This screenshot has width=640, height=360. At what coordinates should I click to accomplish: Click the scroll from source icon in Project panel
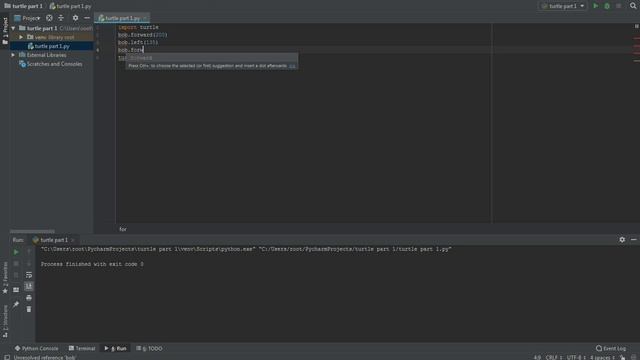click(49, 18)
